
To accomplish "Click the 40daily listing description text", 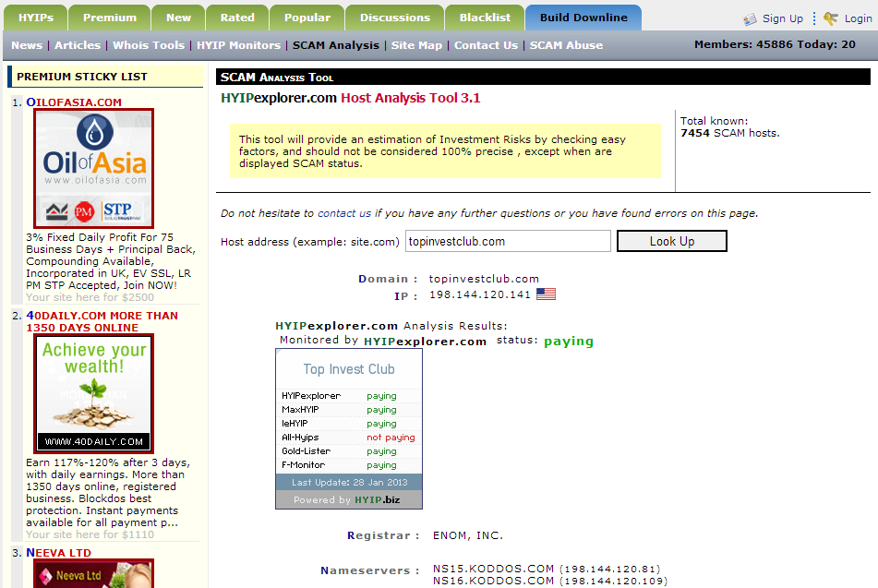I will click(108, 493).
